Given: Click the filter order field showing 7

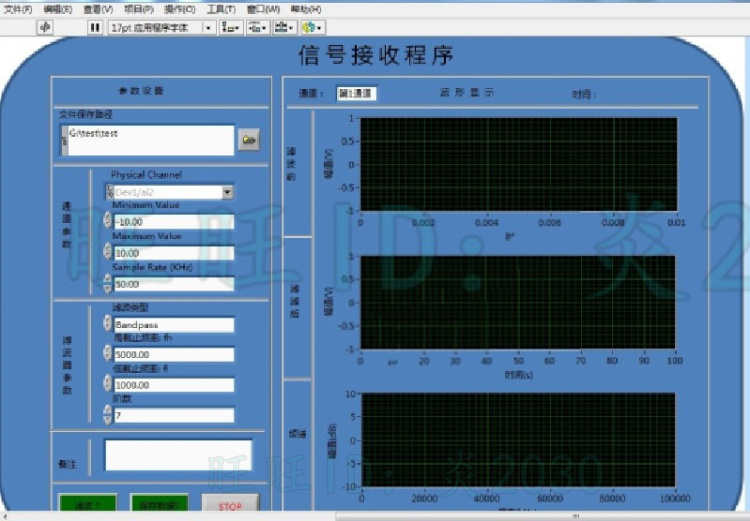Looking at the screenshot, I should [174, 415].
